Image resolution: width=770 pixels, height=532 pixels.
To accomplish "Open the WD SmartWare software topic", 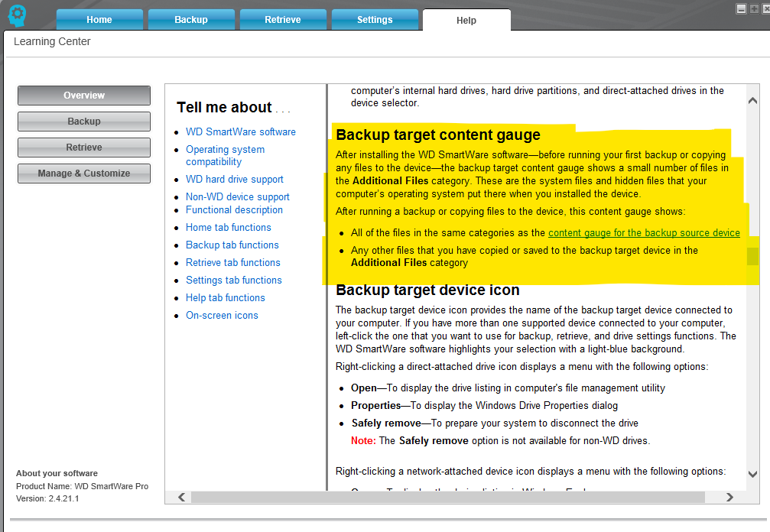I will coord(241,131).
